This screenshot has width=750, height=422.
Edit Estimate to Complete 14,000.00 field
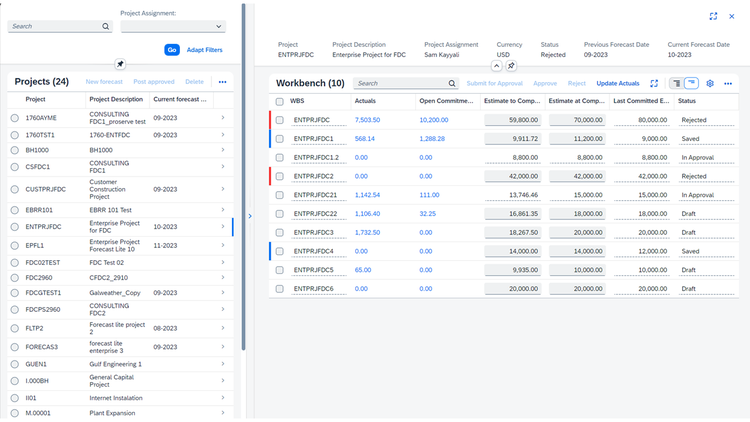[x=512, y=251]
